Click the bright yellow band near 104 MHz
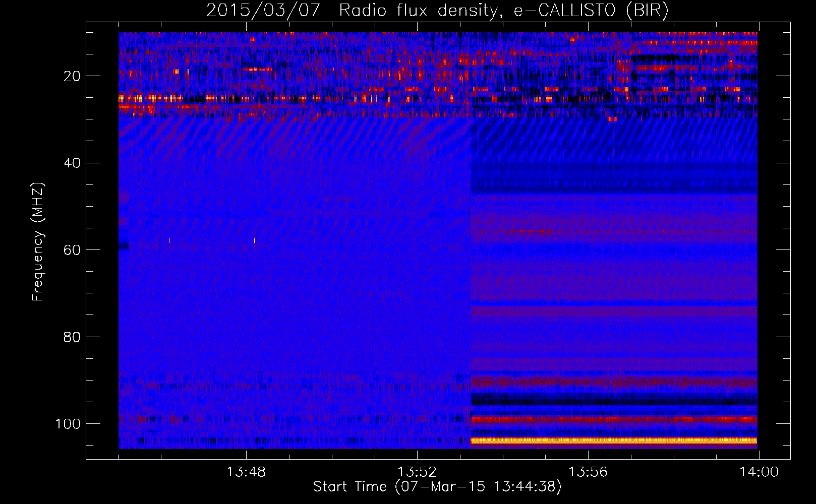This screenshot has width=816, height=504. tap(614, 440)
